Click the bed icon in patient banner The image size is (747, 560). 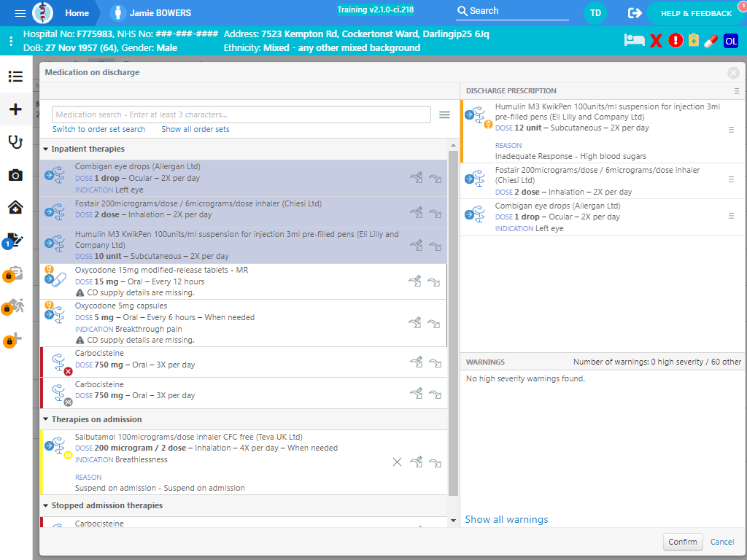634,41
